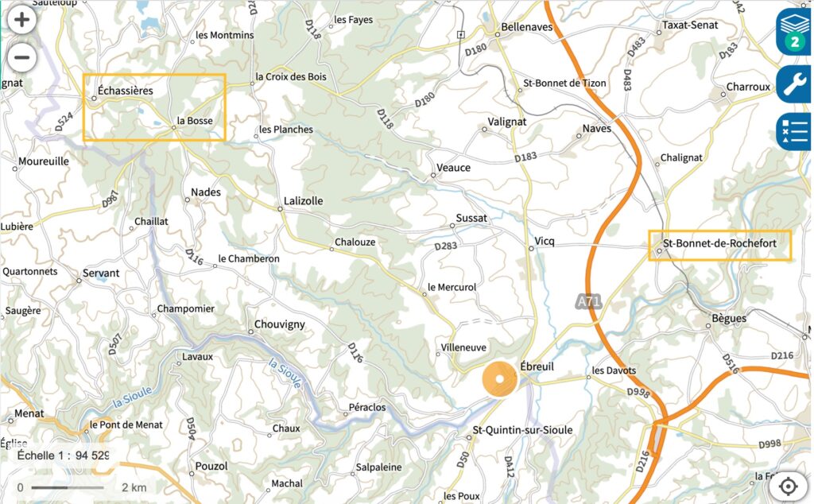This screenshot has width=814, height=504.
Task: Click the St-Bonnet-de-Rochefort label
Action: click(x=719, y=243)
